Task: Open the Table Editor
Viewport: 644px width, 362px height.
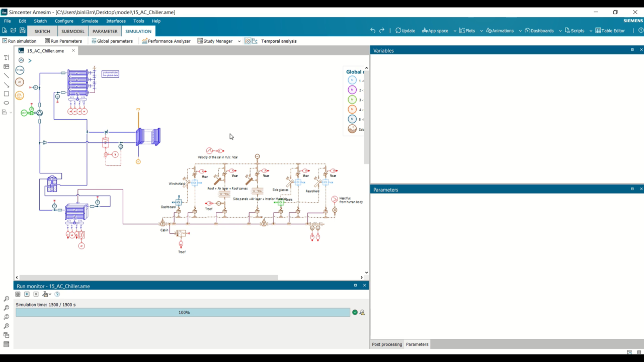Action: coord(610,31)
